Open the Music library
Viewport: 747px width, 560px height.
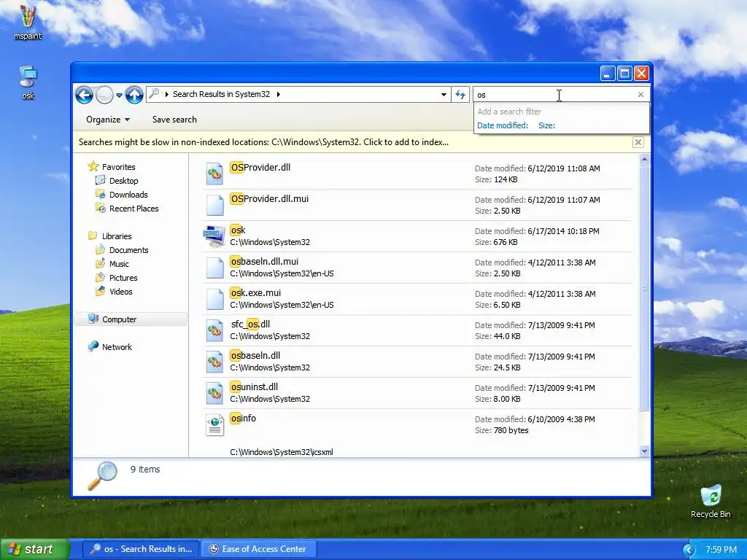coord(119,264)
